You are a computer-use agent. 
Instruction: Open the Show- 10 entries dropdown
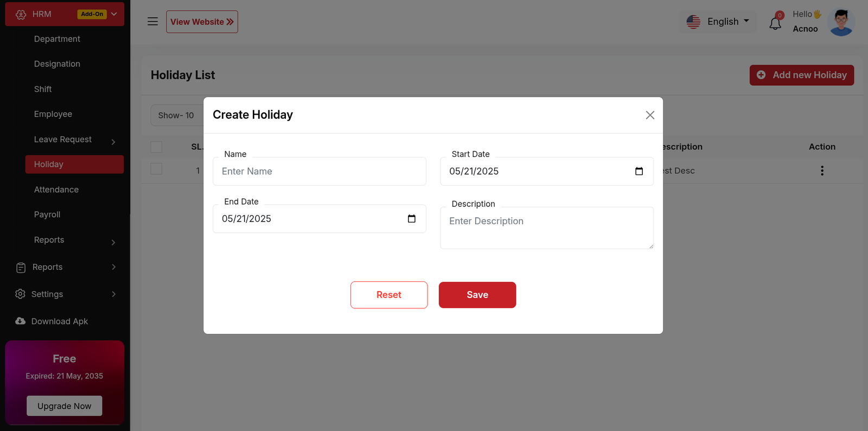(176, 116)
